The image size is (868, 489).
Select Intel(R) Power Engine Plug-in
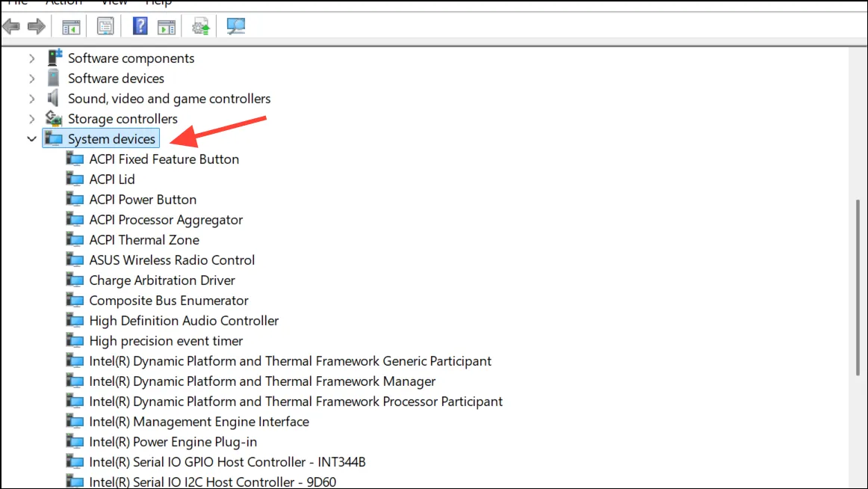(x=173, y=442)
